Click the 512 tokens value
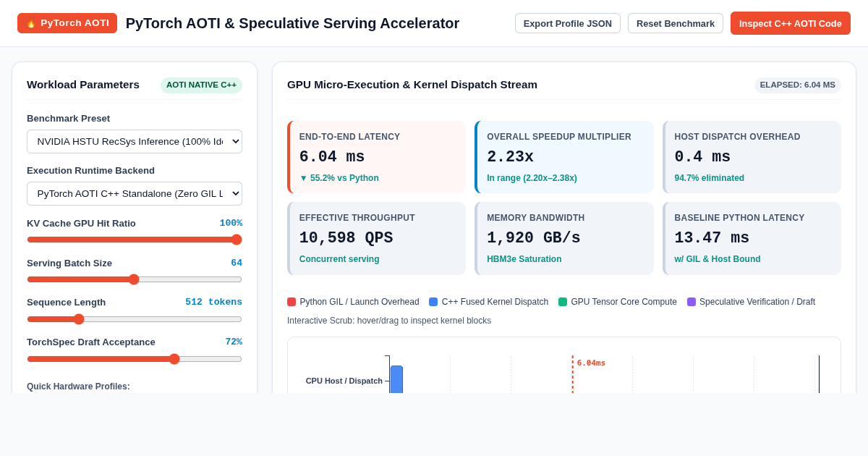The height and width of the screenshot is (456, 868). click(x=213, y=303)
